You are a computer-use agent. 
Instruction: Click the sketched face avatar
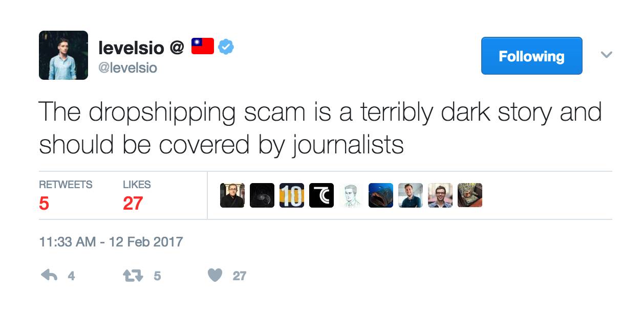point(351,195)
